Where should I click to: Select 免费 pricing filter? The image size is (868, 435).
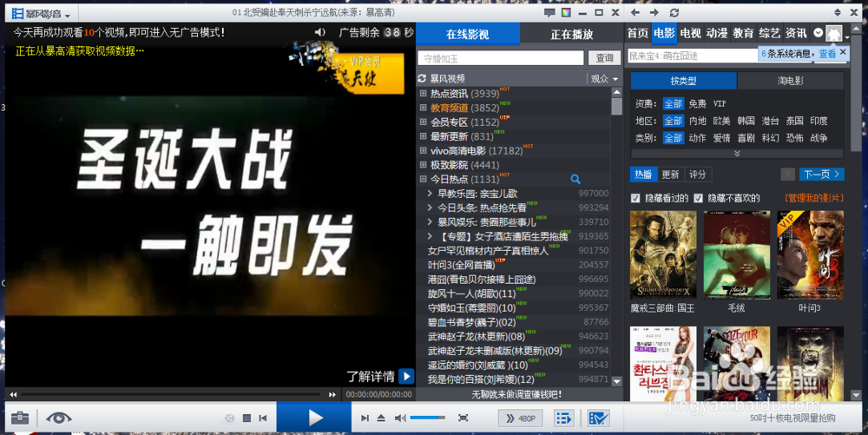pos(697,103)
